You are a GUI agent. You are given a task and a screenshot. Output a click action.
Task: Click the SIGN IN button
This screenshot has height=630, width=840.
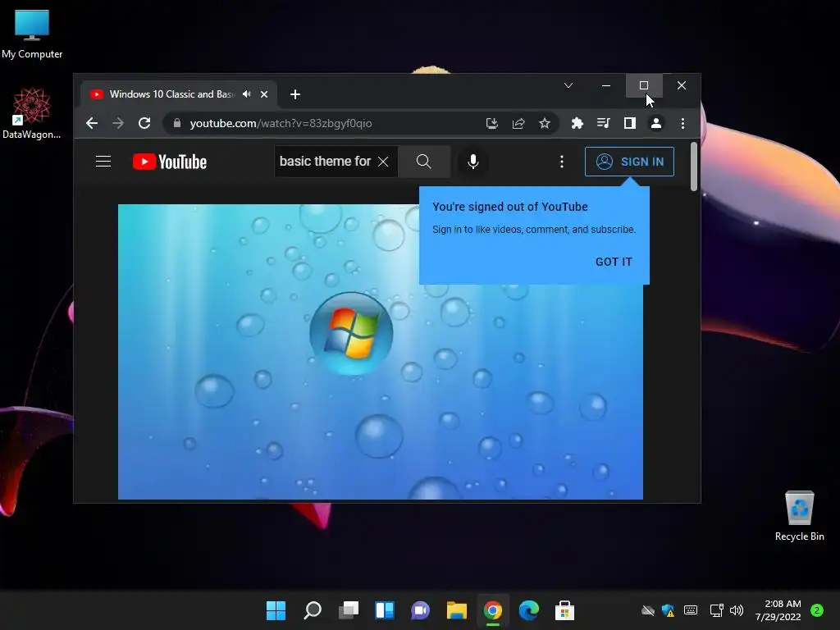click(x=629, y=162)
